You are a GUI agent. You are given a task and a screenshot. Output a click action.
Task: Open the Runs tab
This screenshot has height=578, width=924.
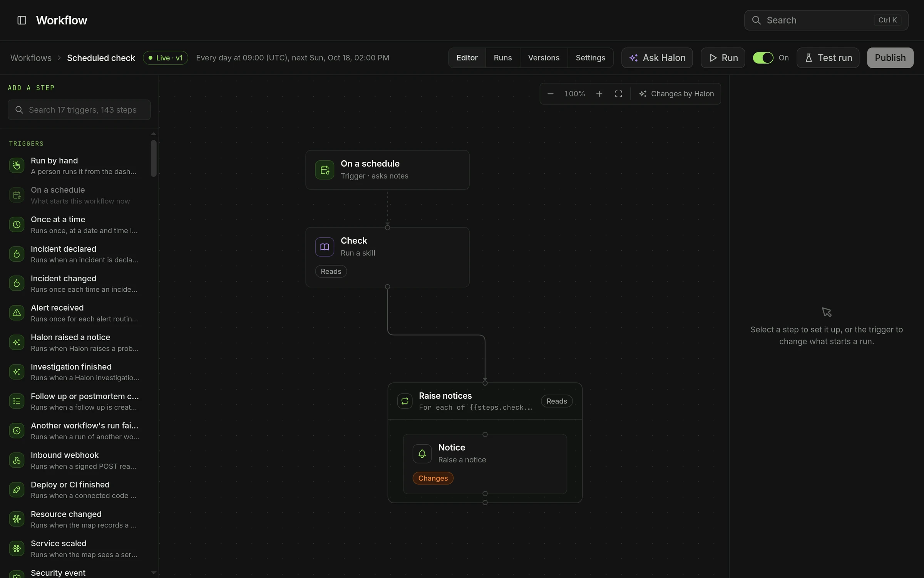click(502, 58)
